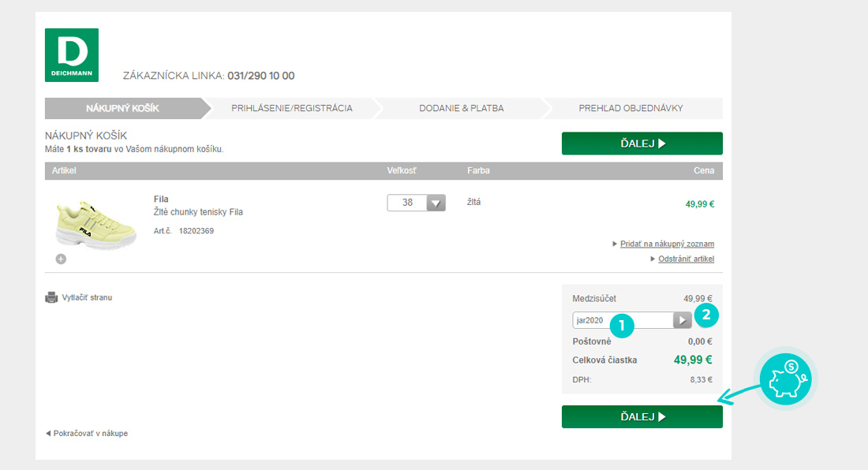Viewport: 868px width, 470px height.
Task: Click Pokračovať v nákupe link
Action: [90, 434]
